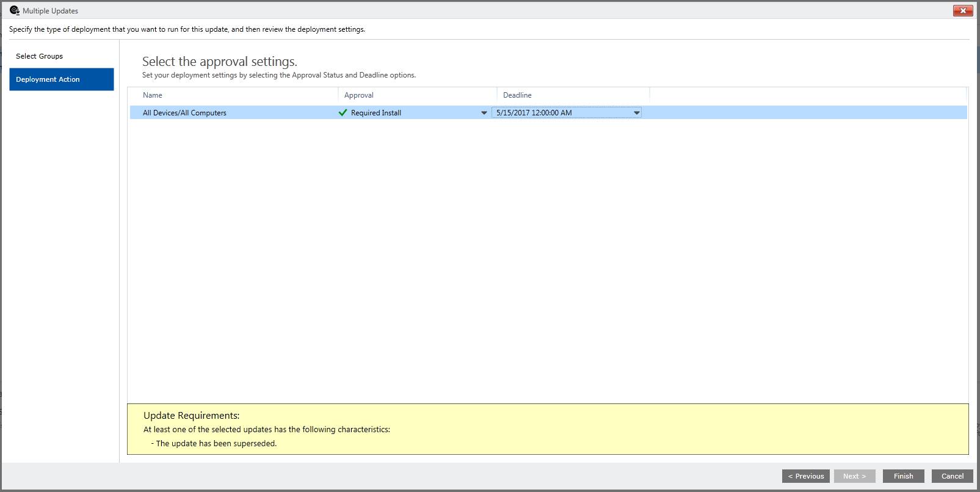The height and width of the screenshot is (492, 980).
Task: Click the greyed-out Next button
Action: click(854, 476)
